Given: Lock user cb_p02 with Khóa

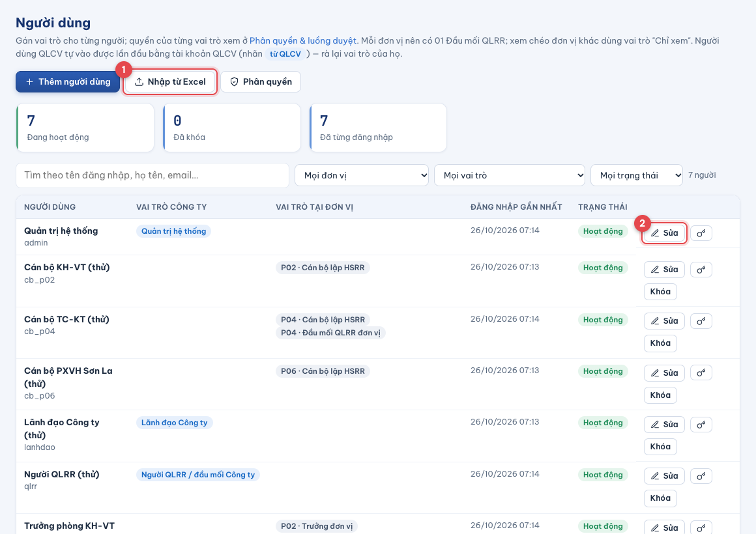Looking at the screenshot, I should click(x=661, y=292).
